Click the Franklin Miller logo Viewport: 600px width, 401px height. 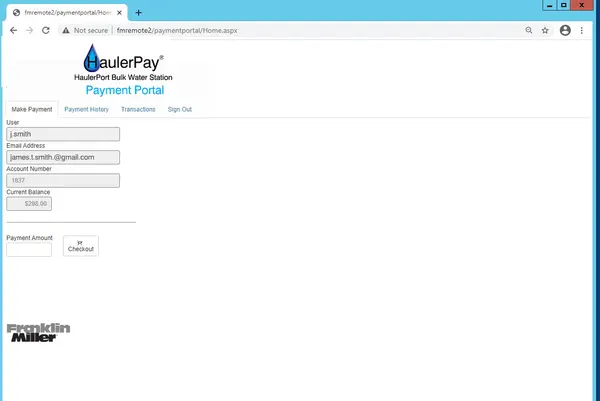[38, 333]
